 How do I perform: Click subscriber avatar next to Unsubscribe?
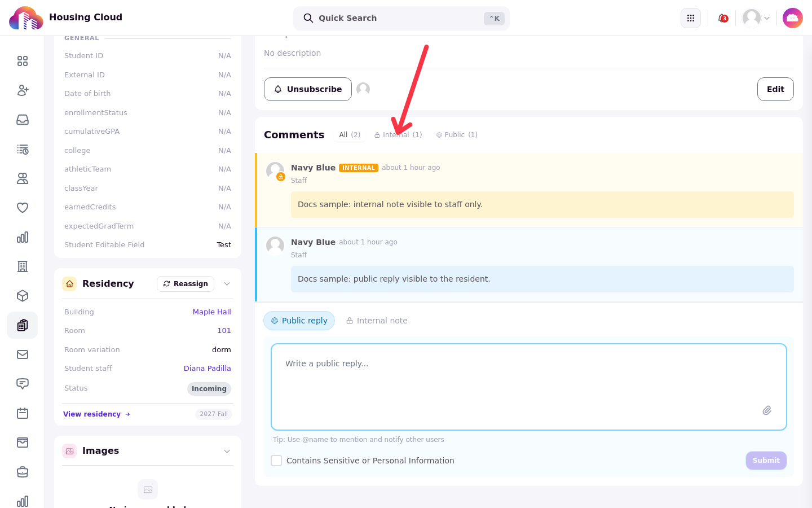(x=363, y=89)
